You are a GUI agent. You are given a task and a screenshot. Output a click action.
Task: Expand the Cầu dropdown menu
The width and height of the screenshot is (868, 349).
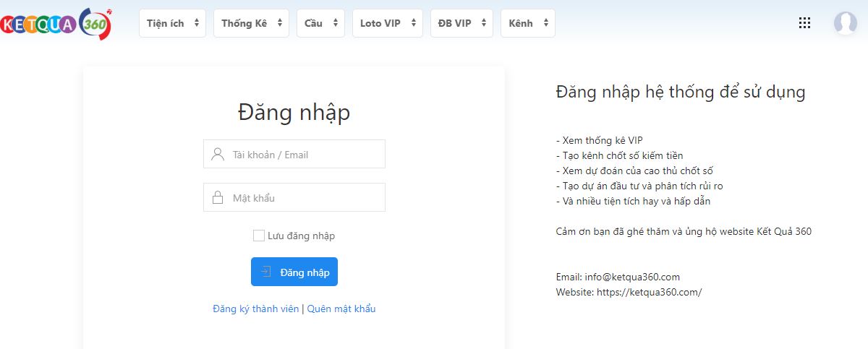pyautogui.click(x=320, y=23)
